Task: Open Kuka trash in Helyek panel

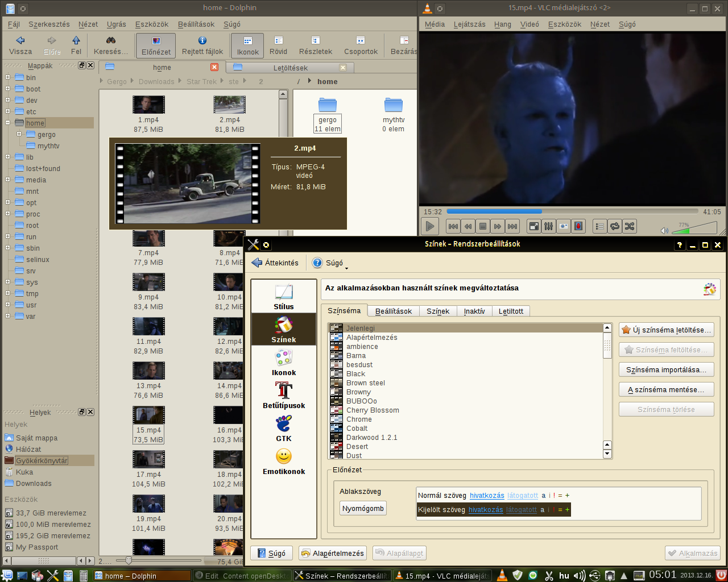Action: click(24, 472)
